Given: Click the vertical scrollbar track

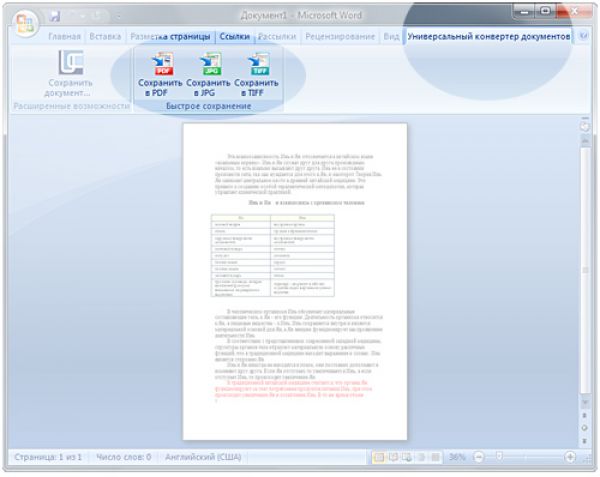Looking at the screenshot, I should pyautogui.click(x=585, y=272).
